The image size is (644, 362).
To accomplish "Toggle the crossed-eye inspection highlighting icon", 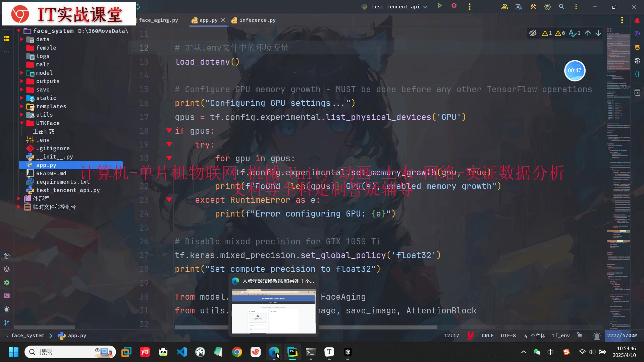I will click(x=533, y=33).
